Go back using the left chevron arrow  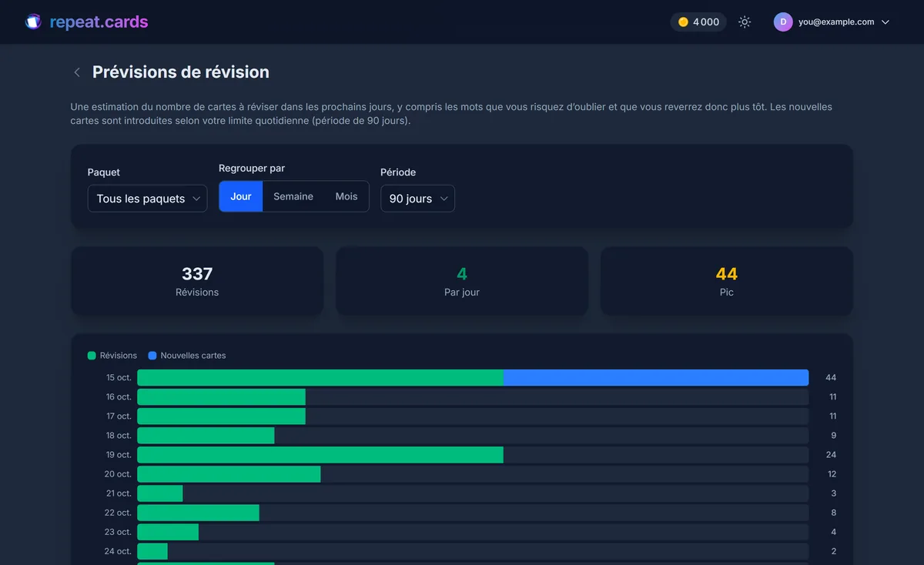click(77, 72)
